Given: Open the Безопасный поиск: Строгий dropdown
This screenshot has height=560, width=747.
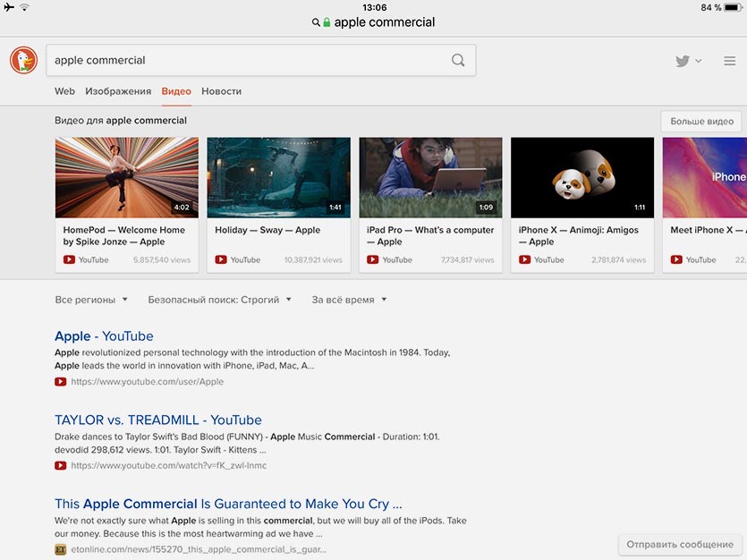Looking at the screenshot, I should 219,300.
